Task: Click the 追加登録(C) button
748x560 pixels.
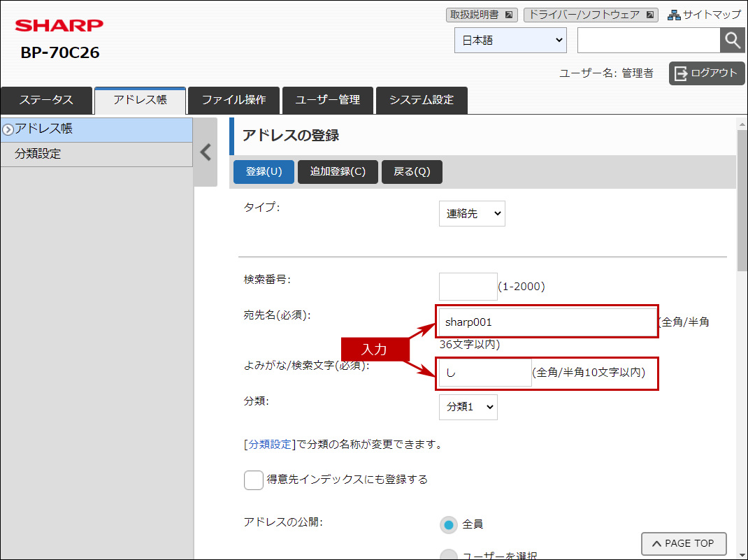Action: tap(338, 172)
